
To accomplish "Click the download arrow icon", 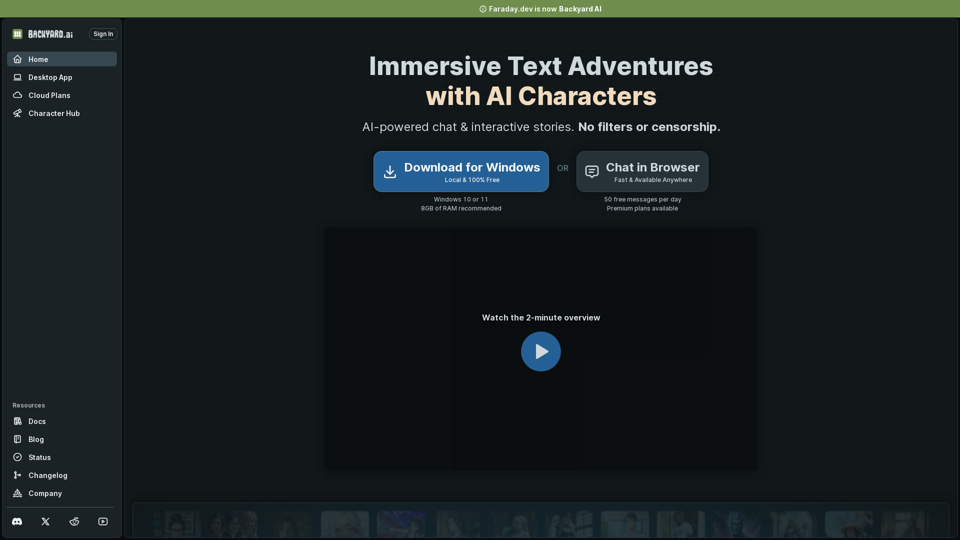I will click(390, 171).
